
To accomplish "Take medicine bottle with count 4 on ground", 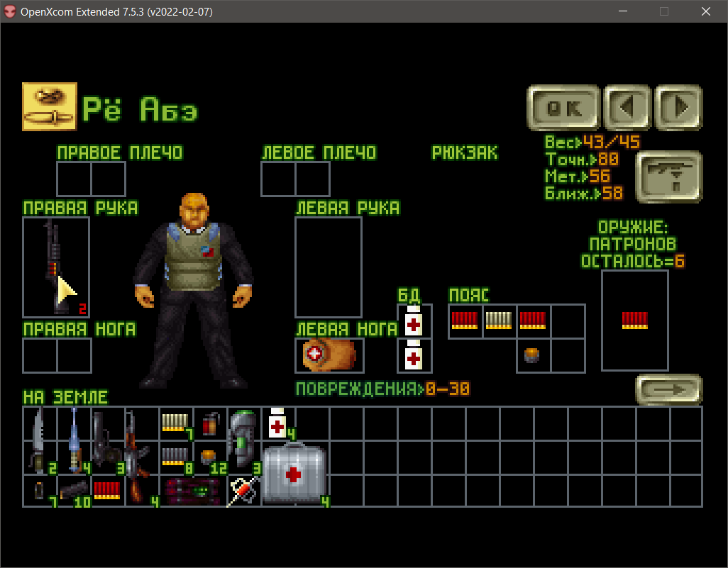I will pyautogui.click(x=277, y=423).
